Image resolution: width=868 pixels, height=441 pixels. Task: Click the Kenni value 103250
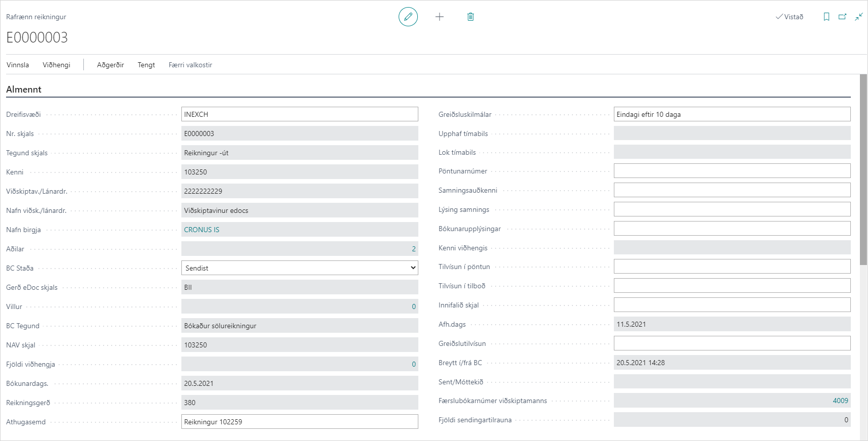(x=300, y=172)
